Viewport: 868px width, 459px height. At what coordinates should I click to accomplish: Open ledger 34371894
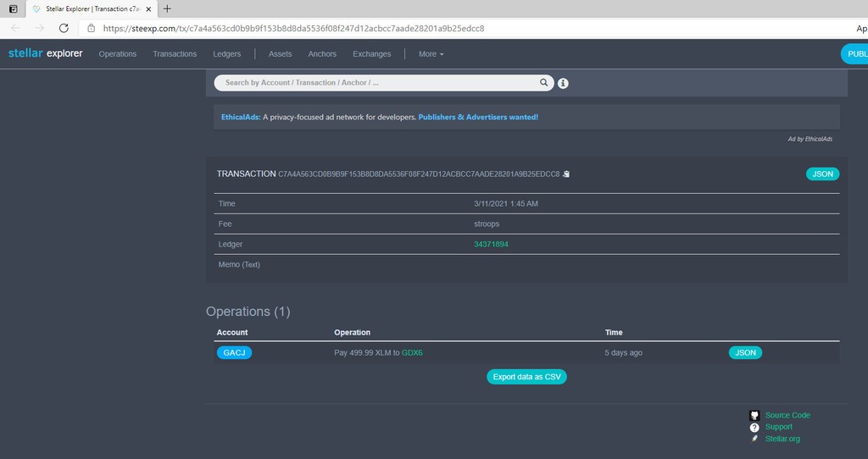[491, 244]
